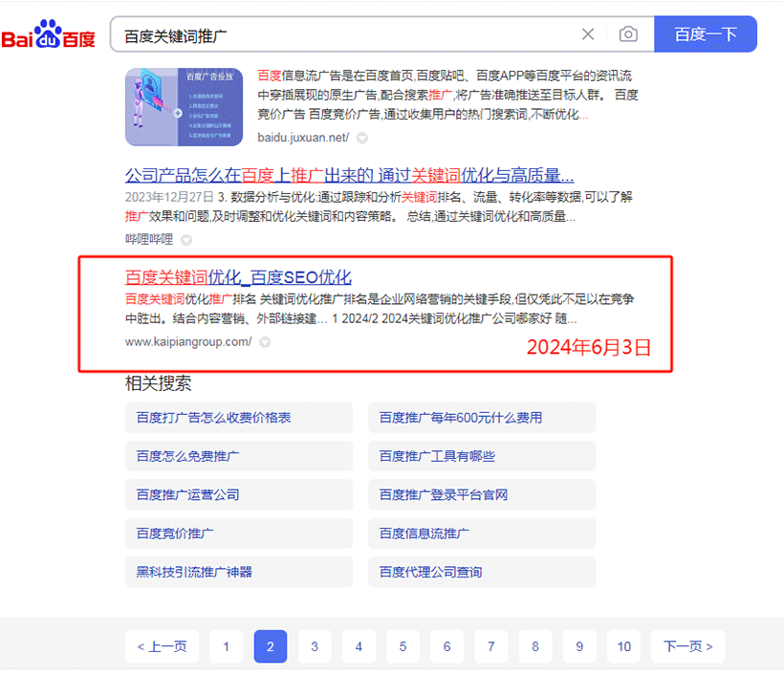The image size is (784, 675).
Task: Open result 公司产品怎么在百度上推广出来的
Action: coord(349,175)
